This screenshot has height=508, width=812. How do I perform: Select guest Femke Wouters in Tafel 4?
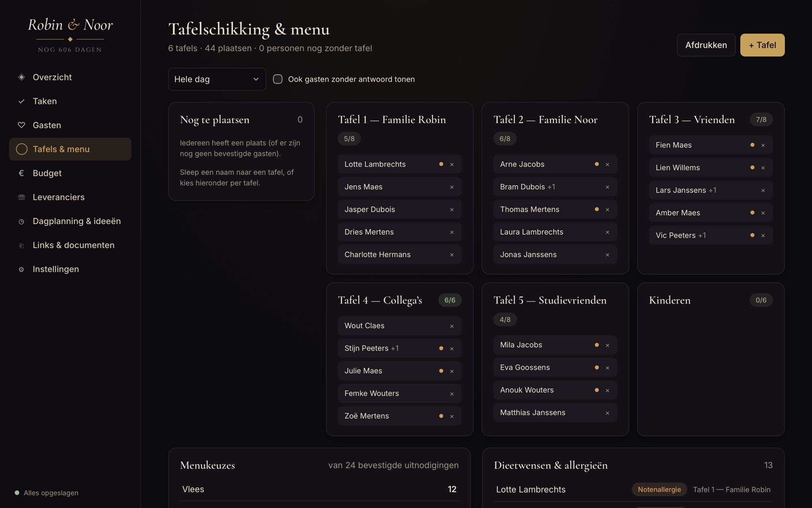pos(400,393)
